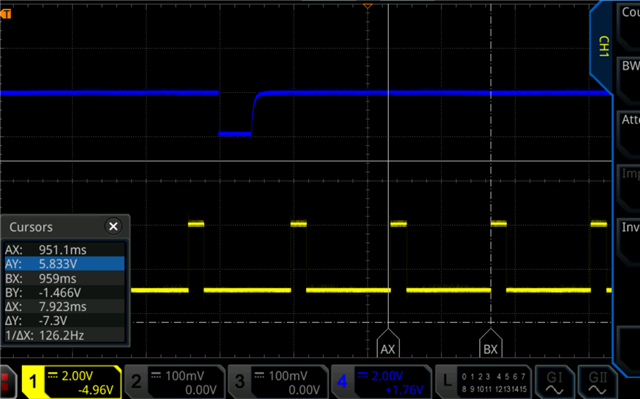This screenshot has width=640, height=399.
Task: Click the orange trigger level marker T
Action: (6, 14)
